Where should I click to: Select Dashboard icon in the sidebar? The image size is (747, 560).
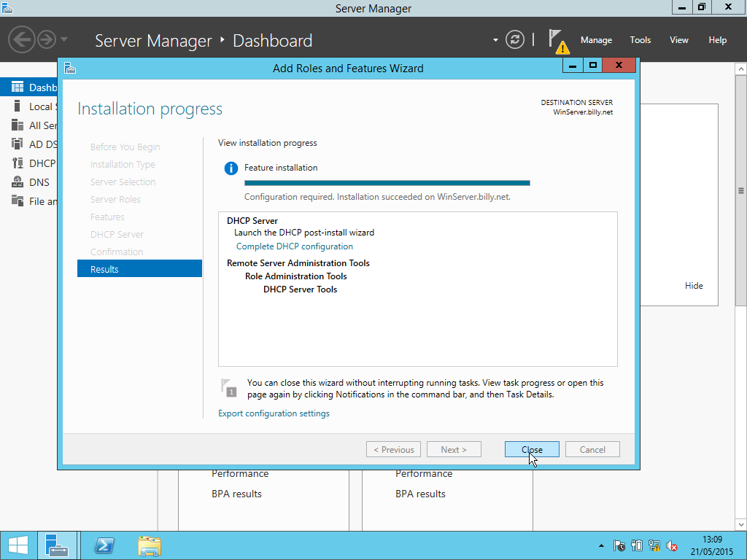(18, 87)
